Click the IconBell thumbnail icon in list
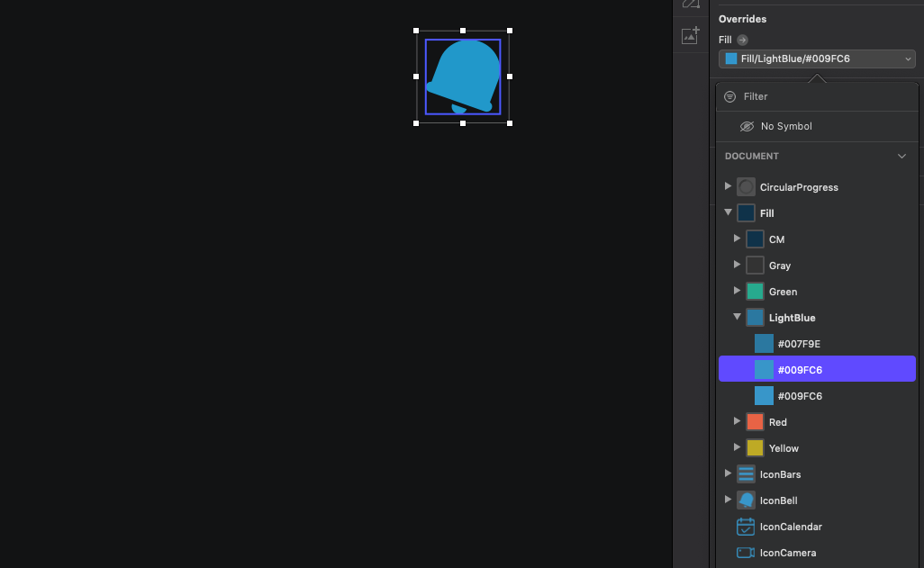Viewport: 924px width, 568px height. (x=746, y=500)
